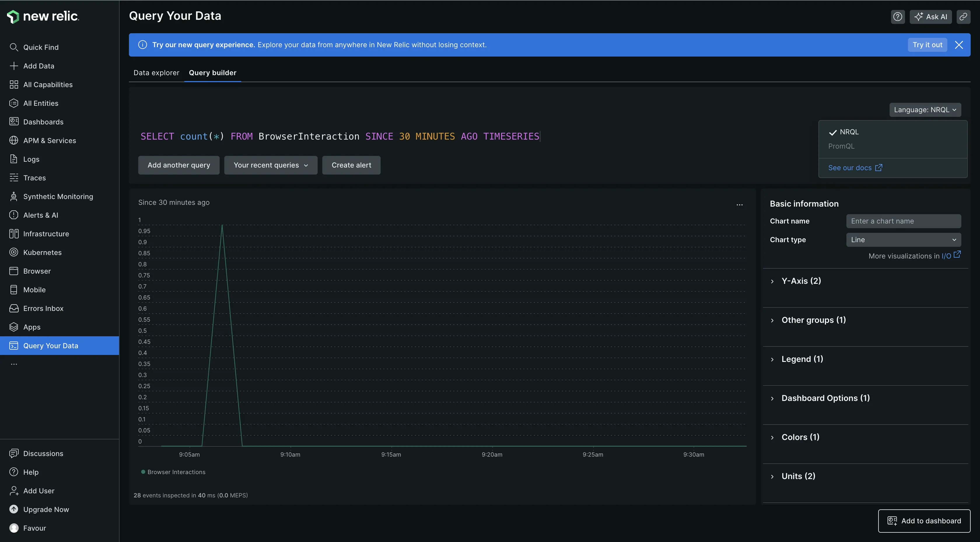This screenshot has height=542, width=980.
Task: Open Quick Find search
Action: [40, 47]
